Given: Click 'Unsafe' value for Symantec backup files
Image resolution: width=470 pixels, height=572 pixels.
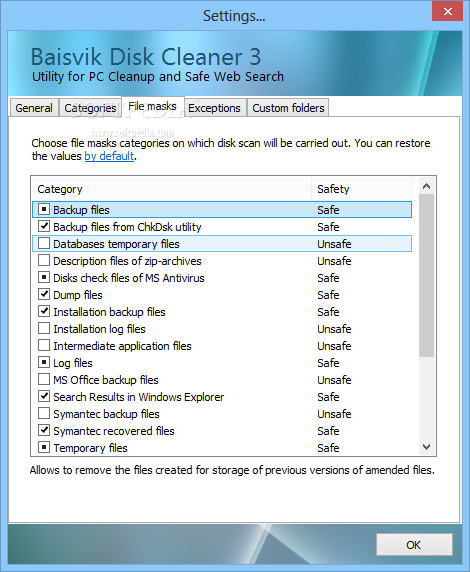Looking at the screenshot, I should coord(334,414).
